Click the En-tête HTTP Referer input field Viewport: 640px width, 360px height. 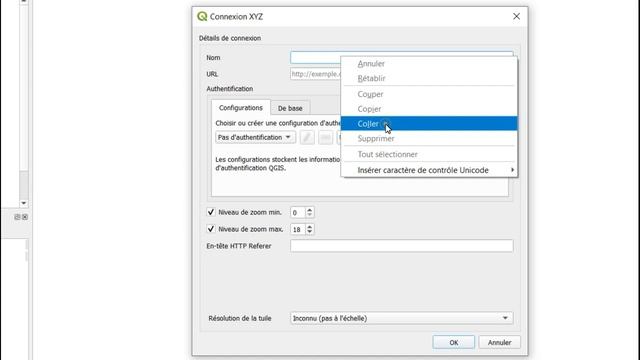coord(402,246)
